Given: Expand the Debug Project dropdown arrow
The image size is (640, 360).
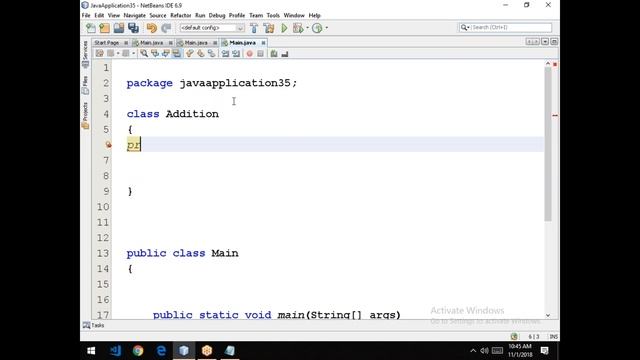Looking at the screenshot, I should 307,28.
